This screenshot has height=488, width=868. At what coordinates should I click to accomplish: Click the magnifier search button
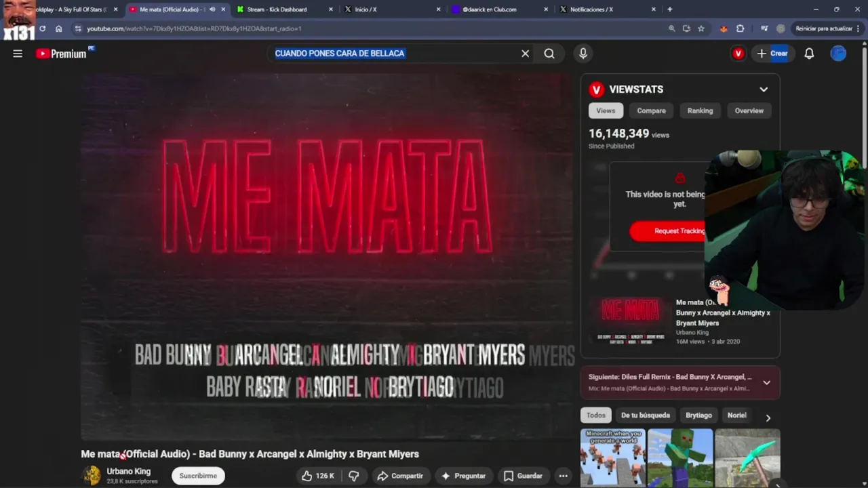pos(549,54)
